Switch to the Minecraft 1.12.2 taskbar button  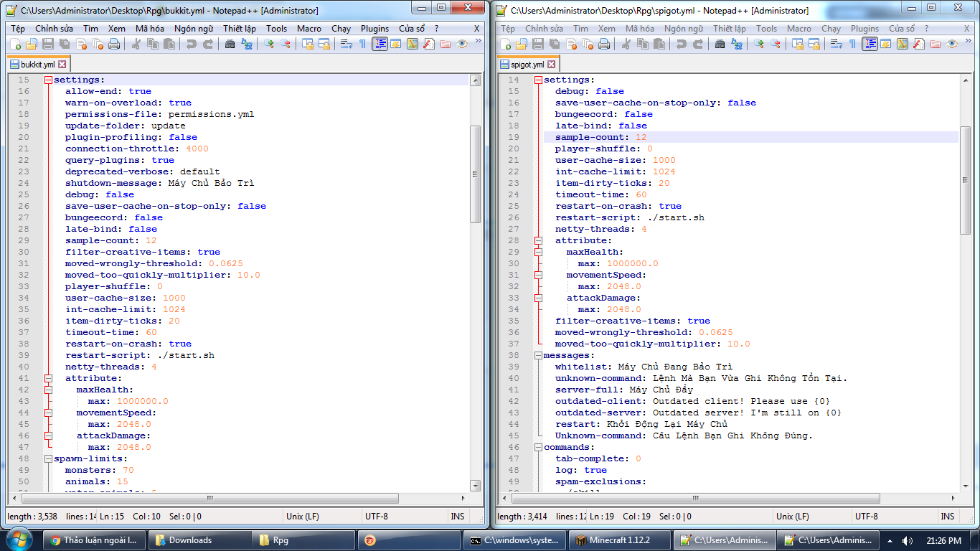point(618,540)
